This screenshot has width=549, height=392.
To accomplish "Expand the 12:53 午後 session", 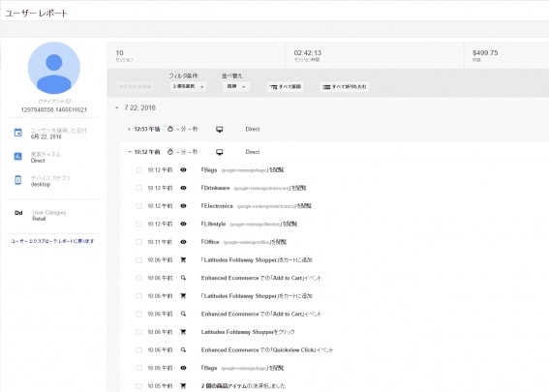I will tap(129, 129).
